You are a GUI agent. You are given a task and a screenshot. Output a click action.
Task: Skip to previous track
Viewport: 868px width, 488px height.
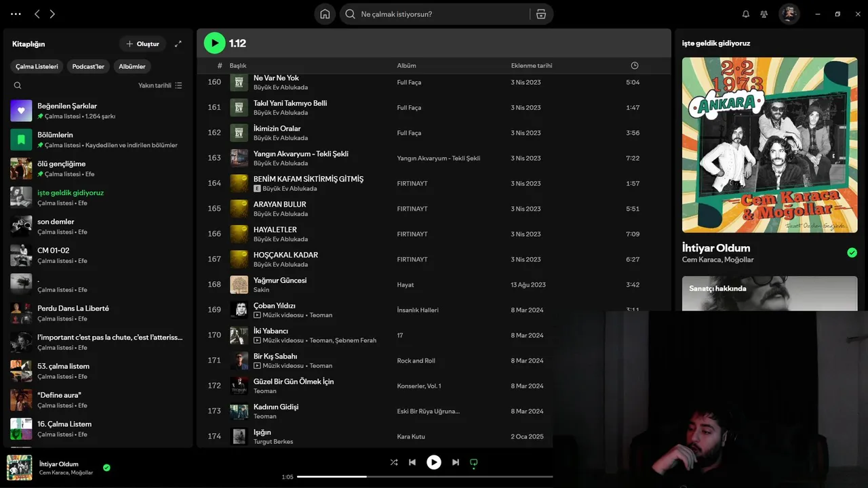click(x=412, y=462)
